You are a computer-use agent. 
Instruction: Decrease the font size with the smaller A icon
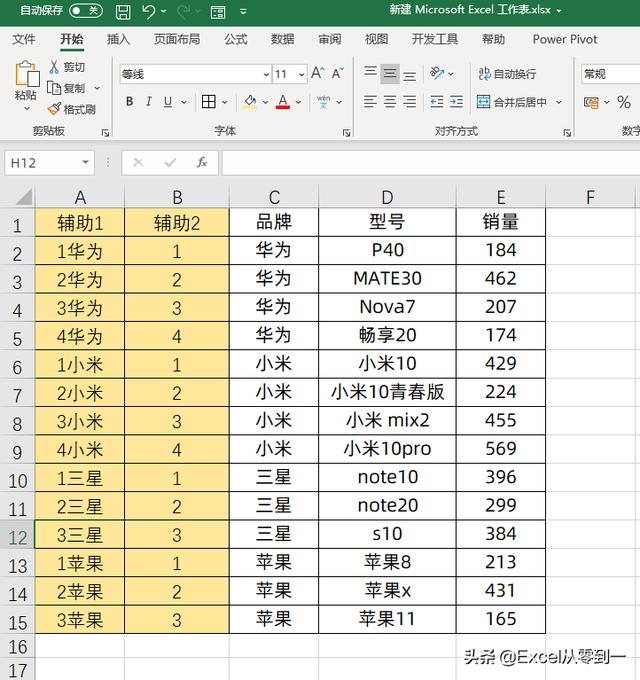[337, 73]
